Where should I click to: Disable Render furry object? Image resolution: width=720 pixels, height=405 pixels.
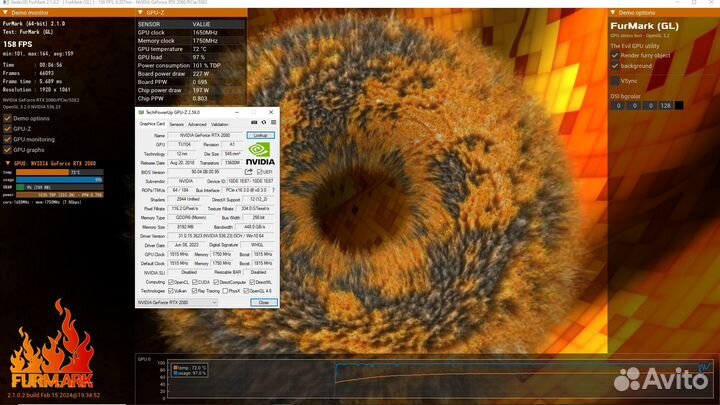pyautogui.click(x=615, y=55)
